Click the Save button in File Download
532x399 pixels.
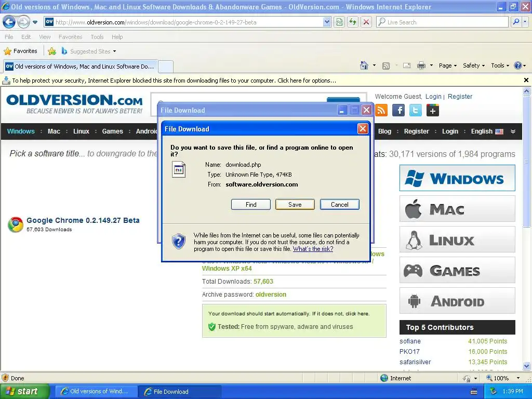[295, 205]
